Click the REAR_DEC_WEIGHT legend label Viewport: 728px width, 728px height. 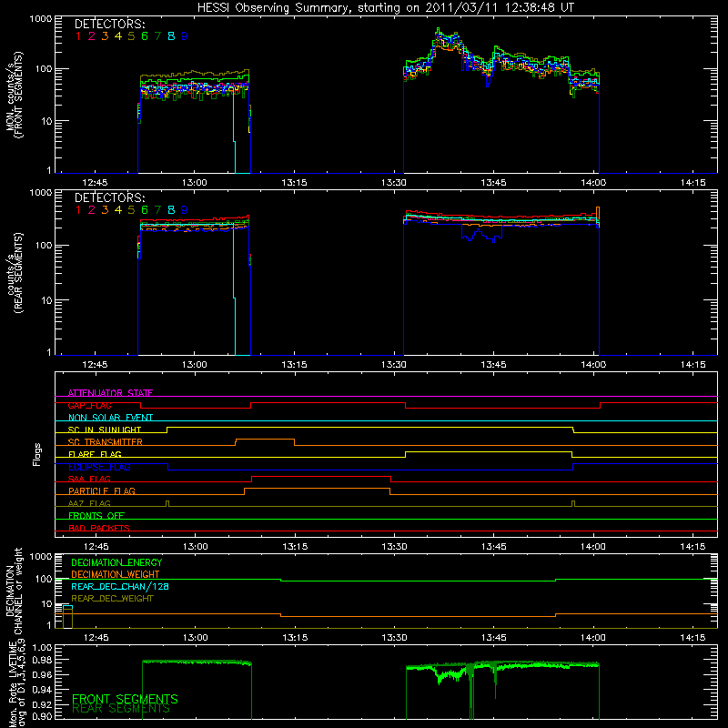pos(112,599)
